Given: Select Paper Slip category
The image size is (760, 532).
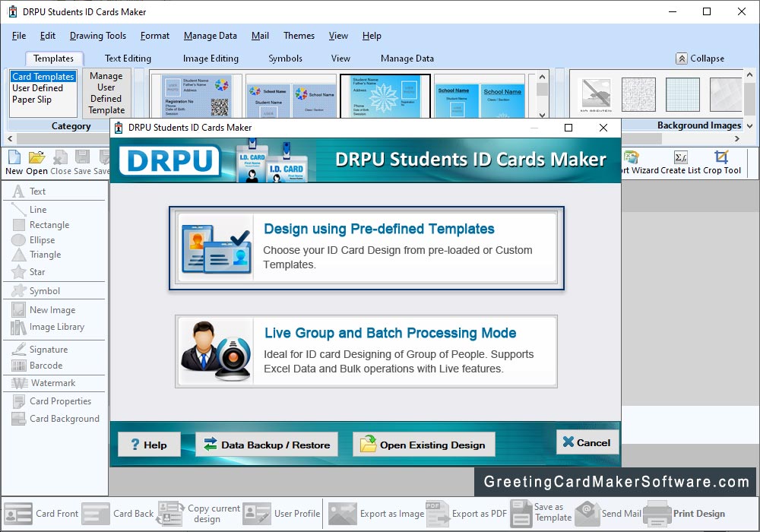Looking at the screenshot, I should pos(31,100).
